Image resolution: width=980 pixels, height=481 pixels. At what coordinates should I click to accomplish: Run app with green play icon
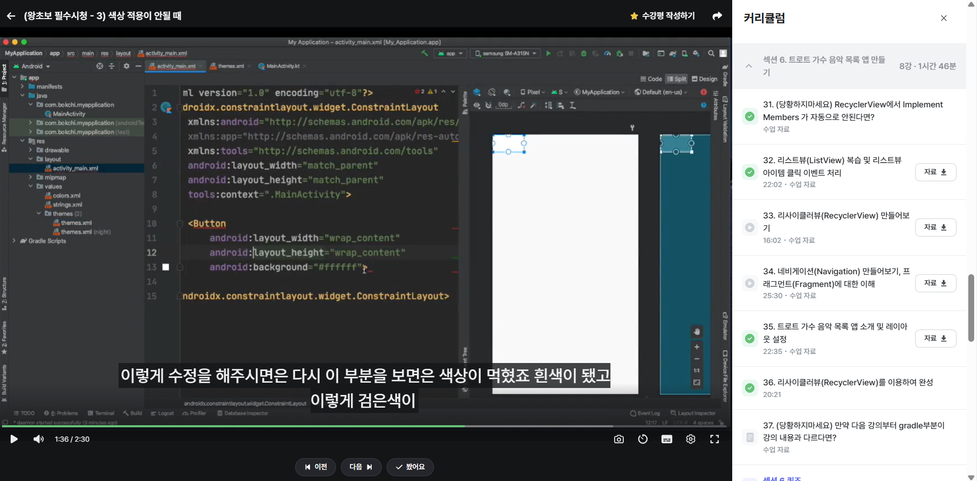pos(548,54)
